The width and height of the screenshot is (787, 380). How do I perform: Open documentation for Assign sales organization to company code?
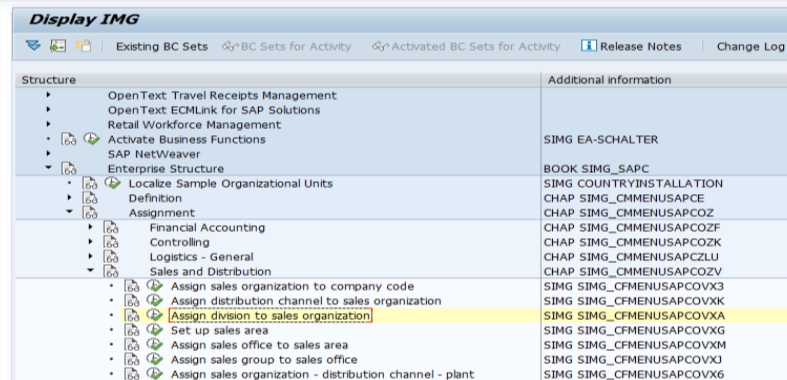pos(132,286)
